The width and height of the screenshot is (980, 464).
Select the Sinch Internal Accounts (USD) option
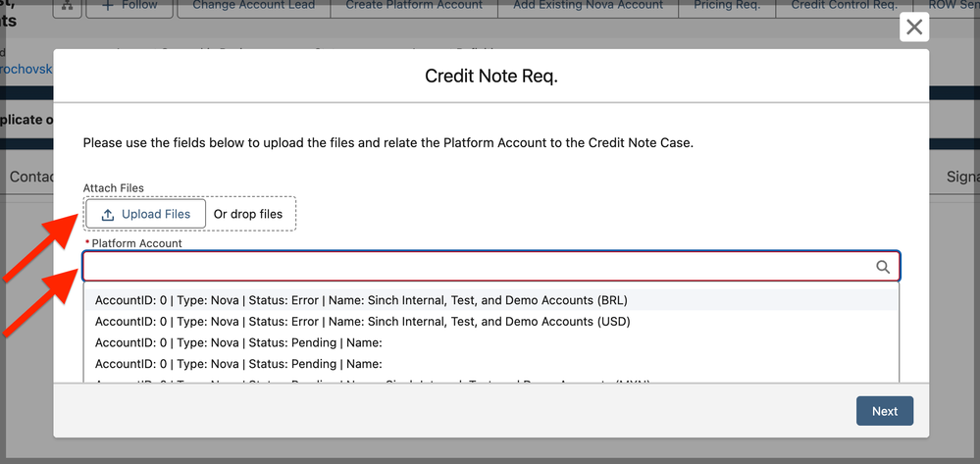click(362, 321)
